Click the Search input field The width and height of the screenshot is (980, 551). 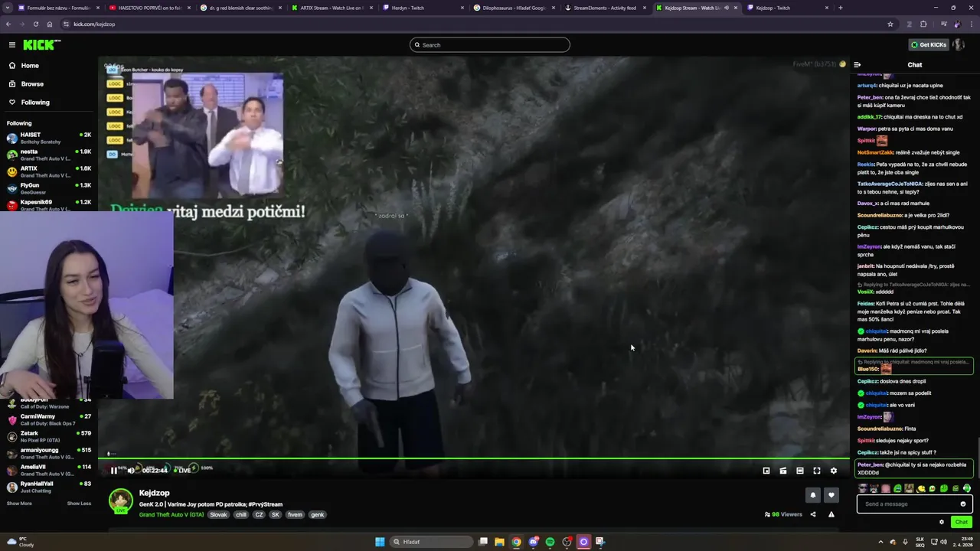tap(490, 45)
